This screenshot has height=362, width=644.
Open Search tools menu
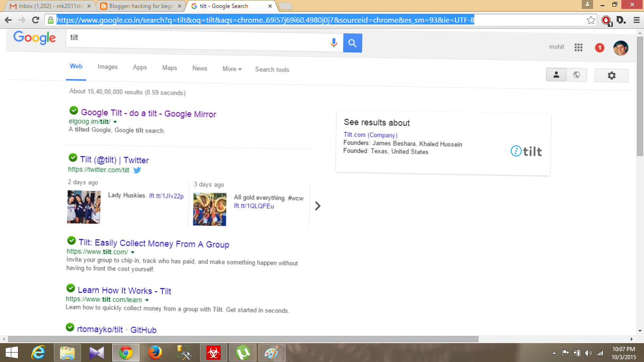[x=272, y=69]
